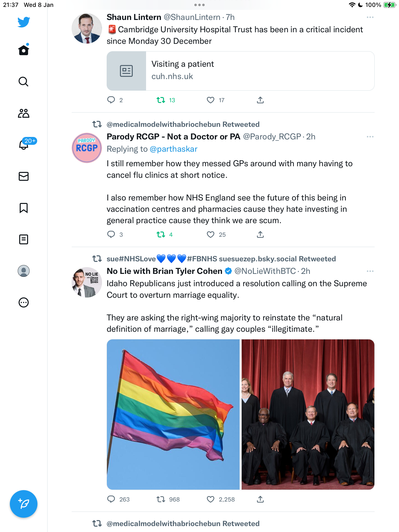Screen dimensions: 399x532
Task: View the rainbow flag image
Action: (173, 414)
